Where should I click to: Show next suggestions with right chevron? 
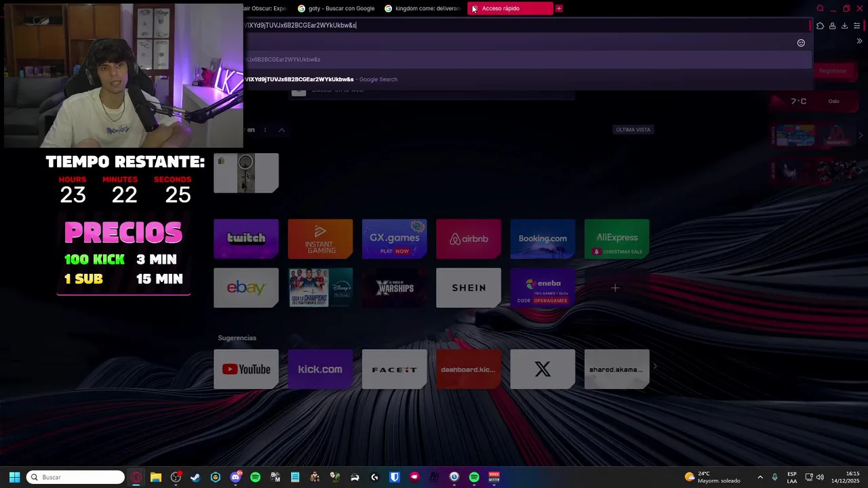coord(655,367)
